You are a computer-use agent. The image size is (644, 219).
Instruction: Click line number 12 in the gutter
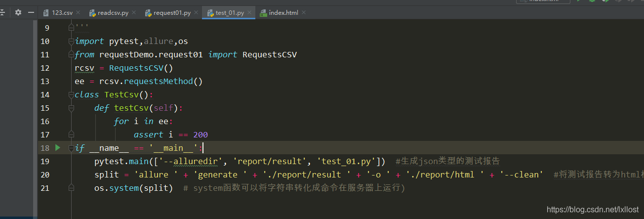(x=44, y=68)
